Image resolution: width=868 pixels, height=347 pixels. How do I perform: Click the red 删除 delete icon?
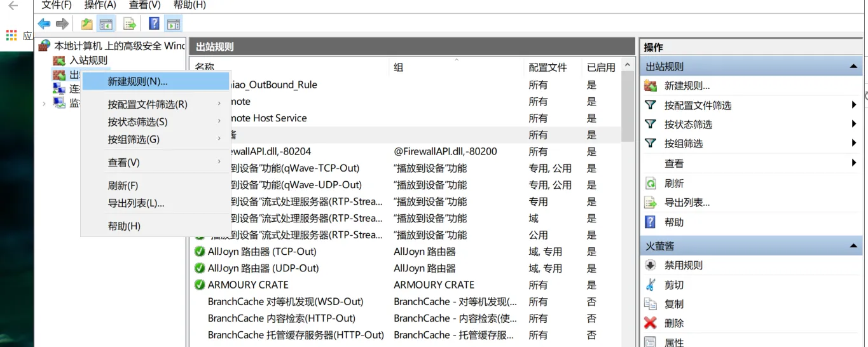coord(651,323)
